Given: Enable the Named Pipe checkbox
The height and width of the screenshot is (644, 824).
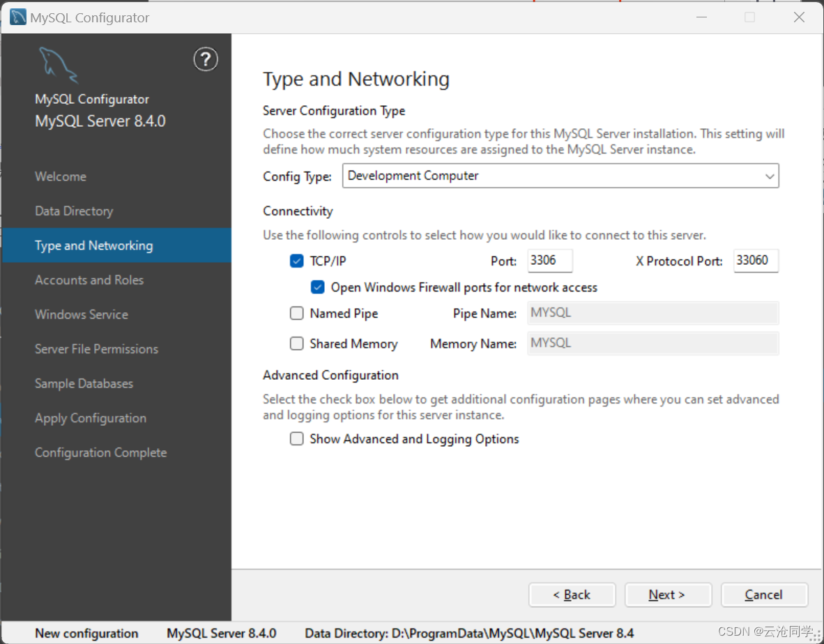Looking at the screenshot, I should pos(296,313).
